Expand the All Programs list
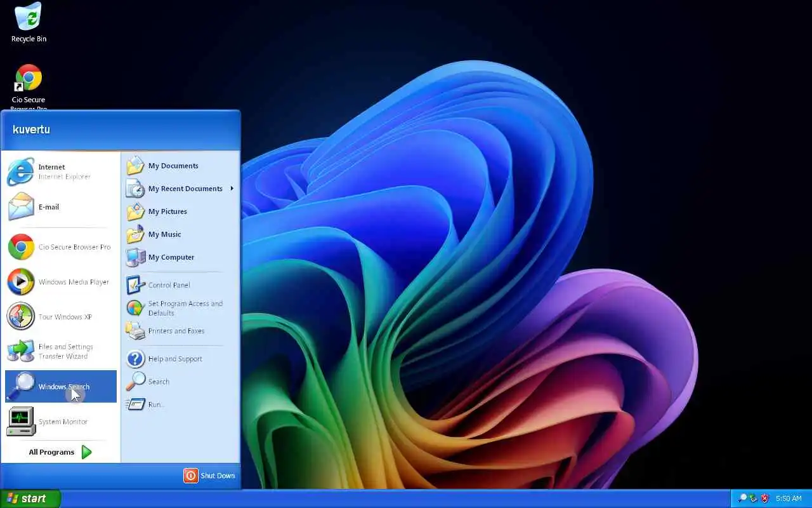Image resolution: width=812 pixels, height=508 pixels. 61,452
